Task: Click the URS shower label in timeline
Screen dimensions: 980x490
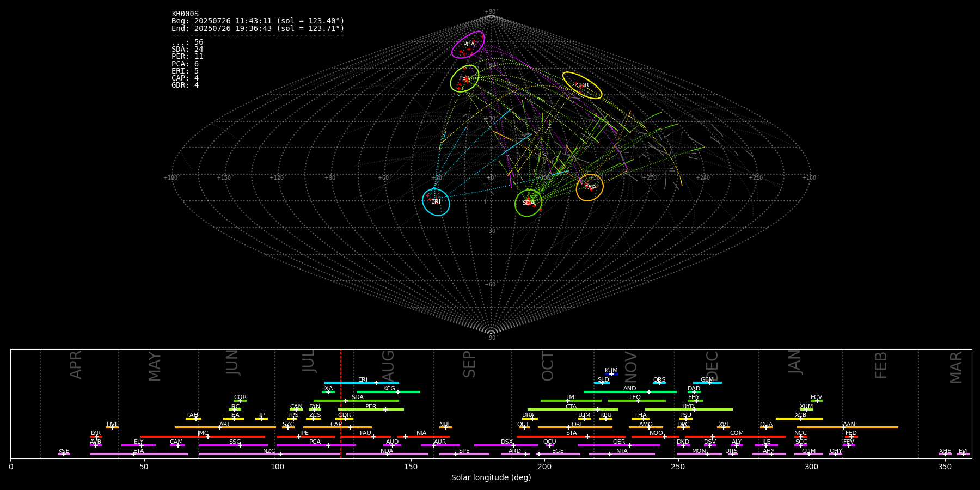Action: (731, 451)
